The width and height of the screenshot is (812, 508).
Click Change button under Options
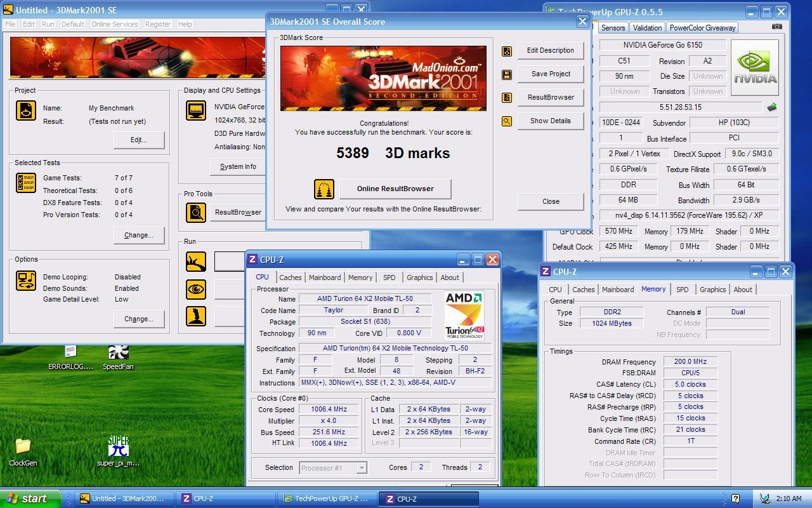139,319
